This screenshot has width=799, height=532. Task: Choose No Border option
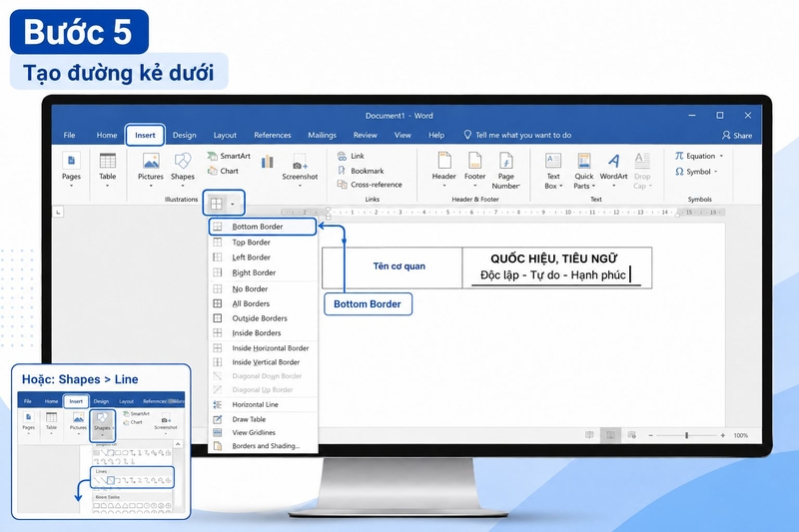click(263, 288)
